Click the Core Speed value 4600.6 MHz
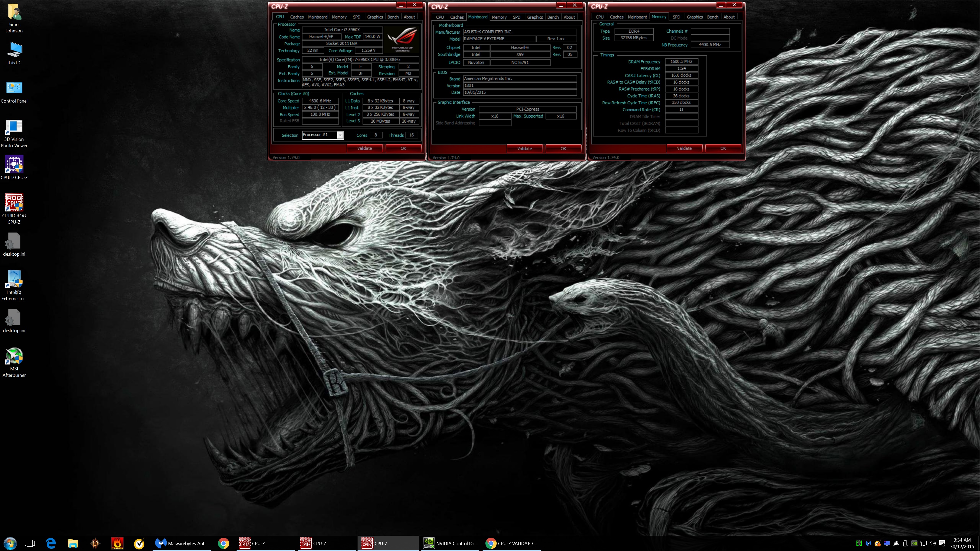Viewport: 980px width, 551px height. tap(320, 101)
